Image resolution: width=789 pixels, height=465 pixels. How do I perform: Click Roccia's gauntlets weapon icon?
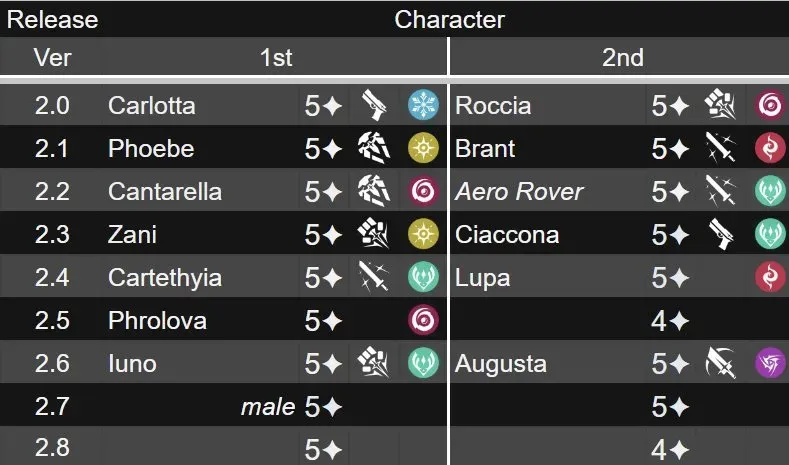(x=721, y=105)
